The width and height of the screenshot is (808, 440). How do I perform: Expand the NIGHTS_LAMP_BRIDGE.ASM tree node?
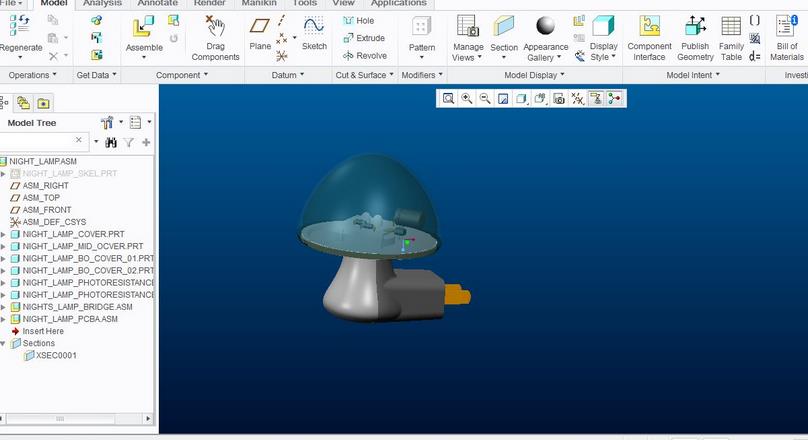(x=3, y=307)
